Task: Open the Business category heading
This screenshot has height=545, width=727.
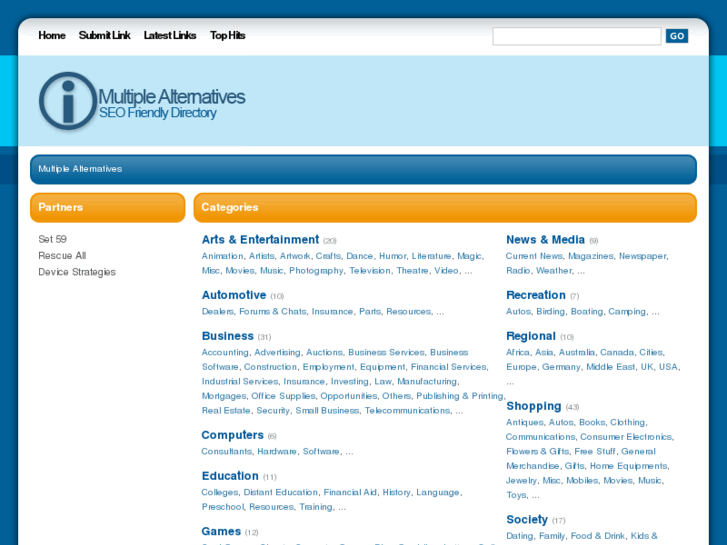Action: [x=228, y=336]
